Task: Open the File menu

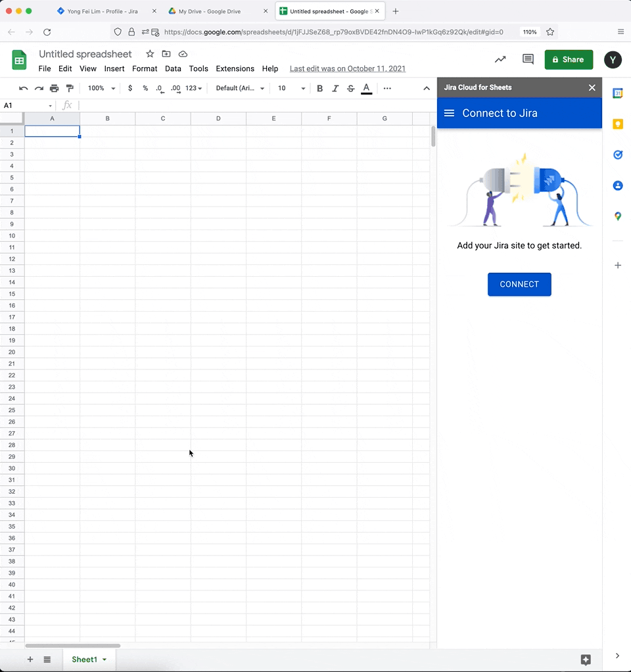Action: [45, 68]
